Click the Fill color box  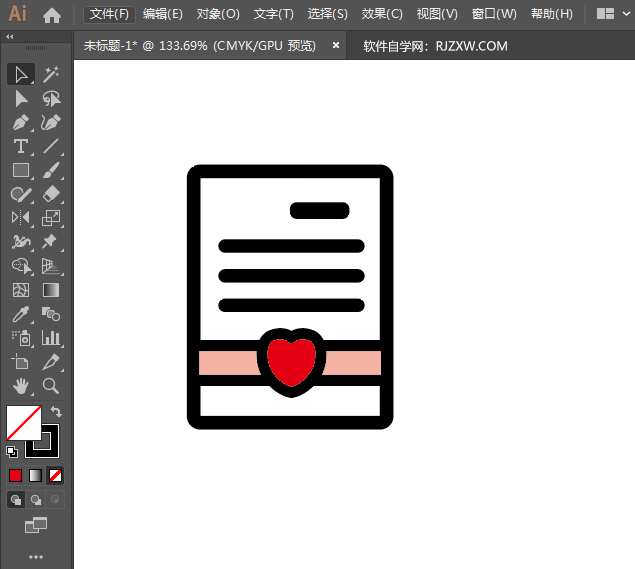(23, 422)
